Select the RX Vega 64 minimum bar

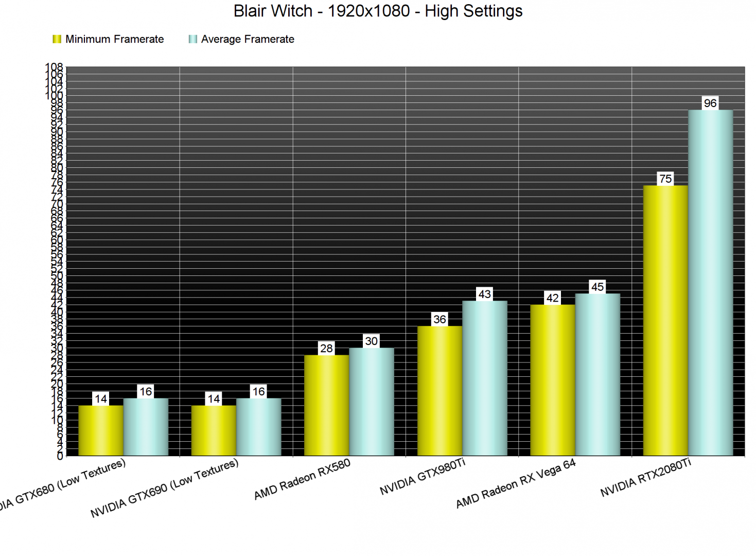(552, 380)
